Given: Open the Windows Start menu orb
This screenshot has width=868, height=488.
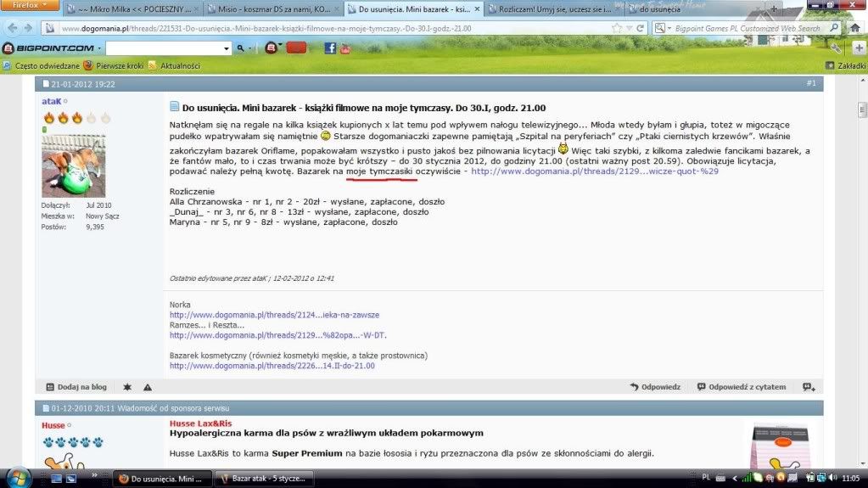Looking at the screenshot, I should (x=18, y=478).
